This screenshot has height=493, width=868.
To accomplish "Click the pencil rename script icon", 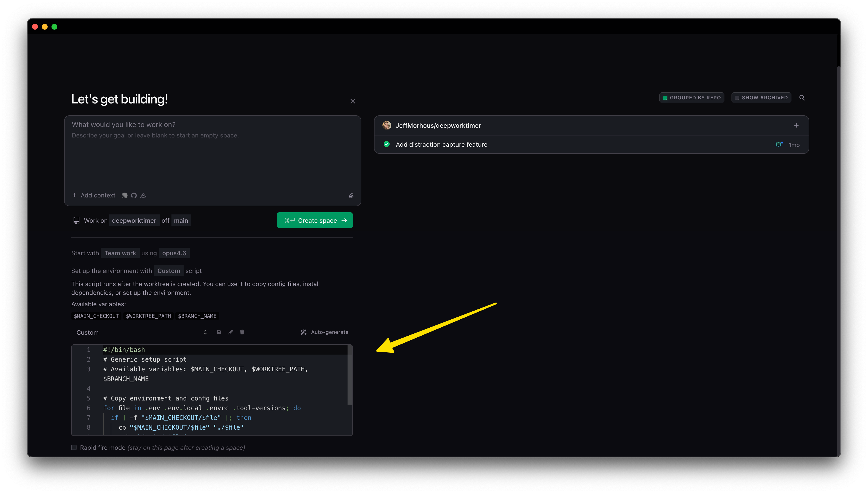I will [x=230, y=332].
